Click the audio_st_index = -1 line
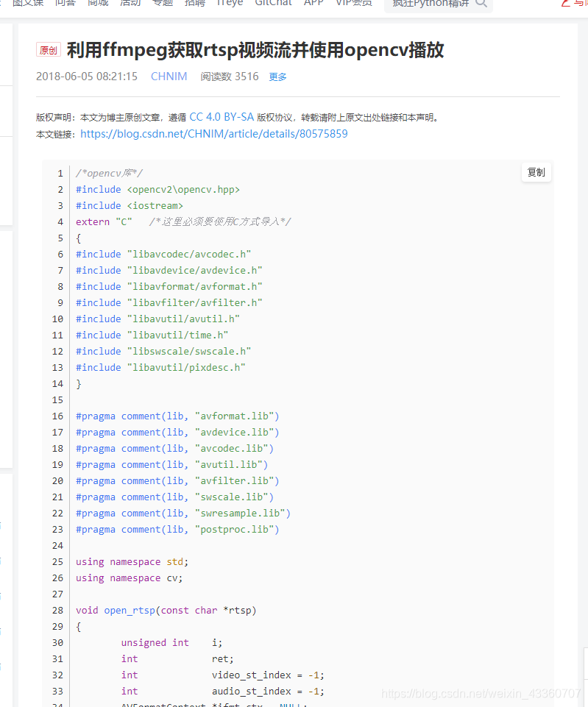The height and width of the screenshot is (707, 588). click(223, 692)
